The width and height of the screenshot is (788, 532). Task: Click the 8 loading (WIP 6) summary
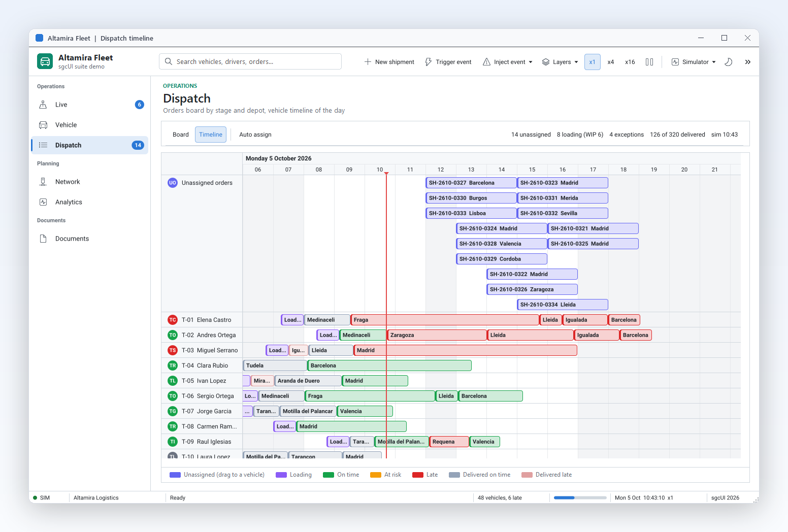pos(580,135)
